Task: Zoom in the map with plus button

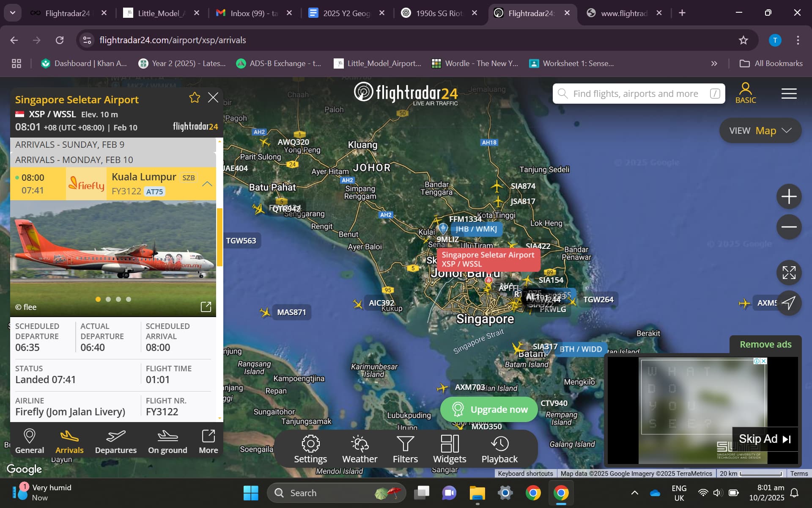Action: pyautogui.click(x=789, y=196)
